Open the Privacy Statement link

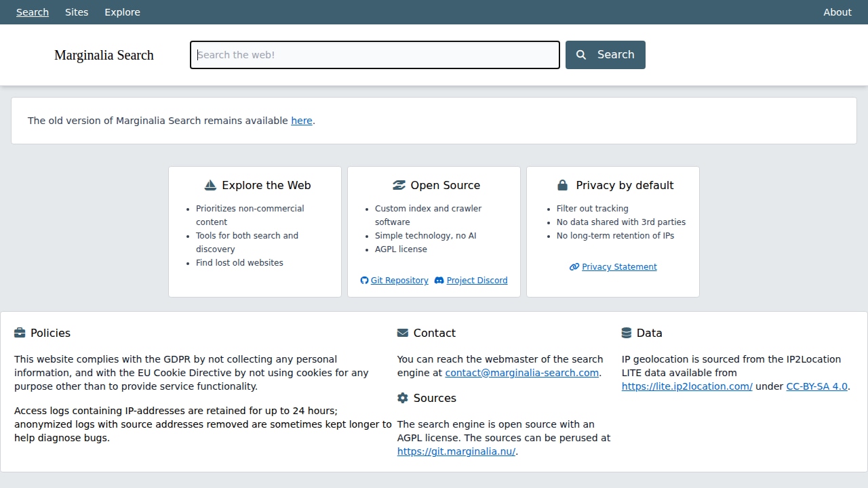click(619, 267)
